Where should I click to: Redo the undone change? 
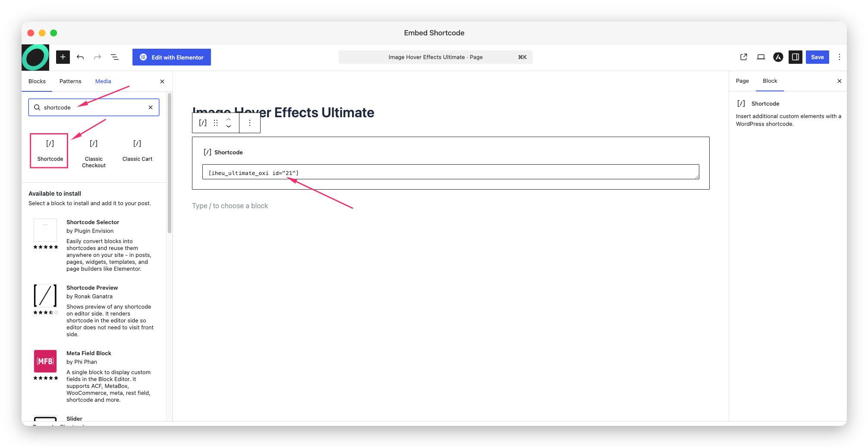pyautogui.click(x=97, y=57)
